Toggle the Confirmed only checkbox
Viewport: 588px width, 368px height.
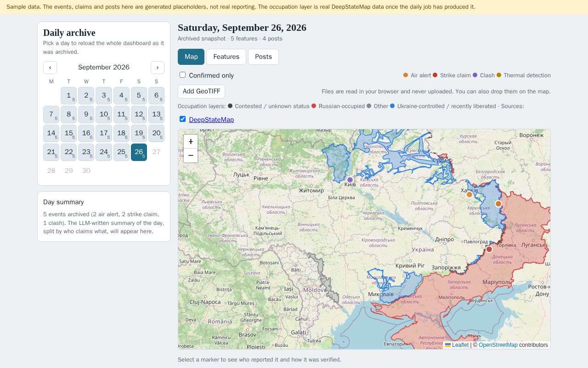tap(182, 75)
